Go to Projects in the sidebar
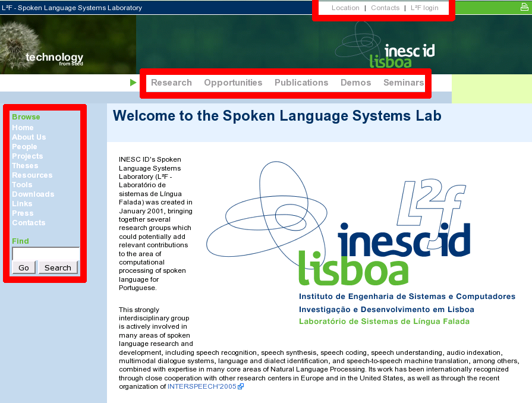 [27, 156]
